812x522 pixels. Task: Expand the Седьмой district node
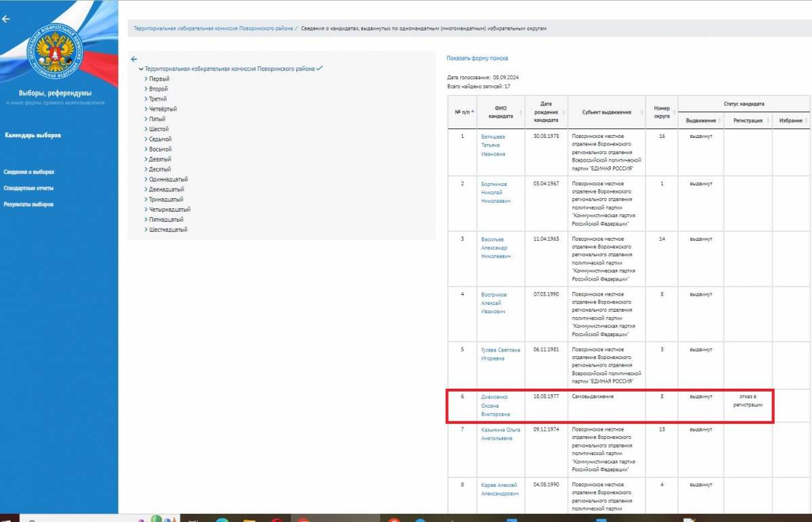click(x=145, y=139)
